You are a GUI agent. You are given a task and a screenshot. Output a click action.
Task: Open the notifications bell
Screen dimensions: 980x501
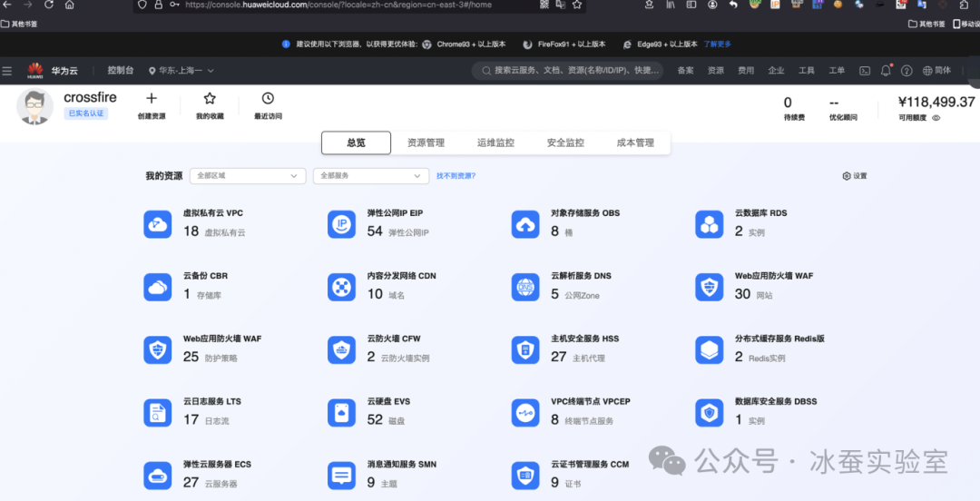tap(886, 71)
